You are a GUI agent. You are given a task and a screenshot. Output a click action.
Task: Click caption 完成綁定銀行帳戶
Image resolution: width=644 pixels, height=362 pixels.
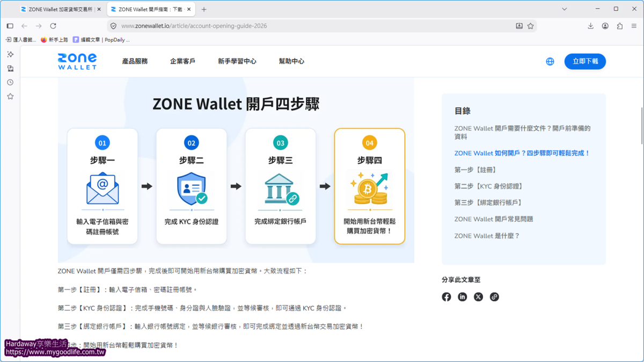point(281,222)
